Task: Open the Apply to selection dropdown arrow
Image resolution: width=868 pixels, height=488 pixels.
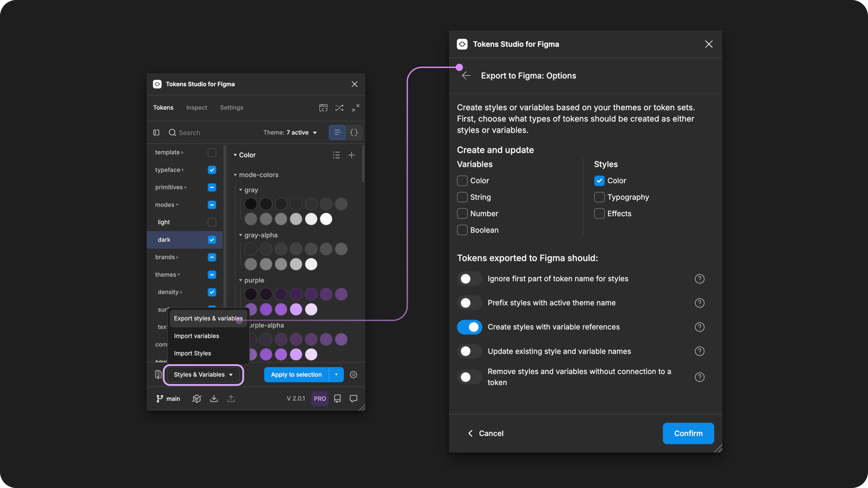Action: pos(336,375)
